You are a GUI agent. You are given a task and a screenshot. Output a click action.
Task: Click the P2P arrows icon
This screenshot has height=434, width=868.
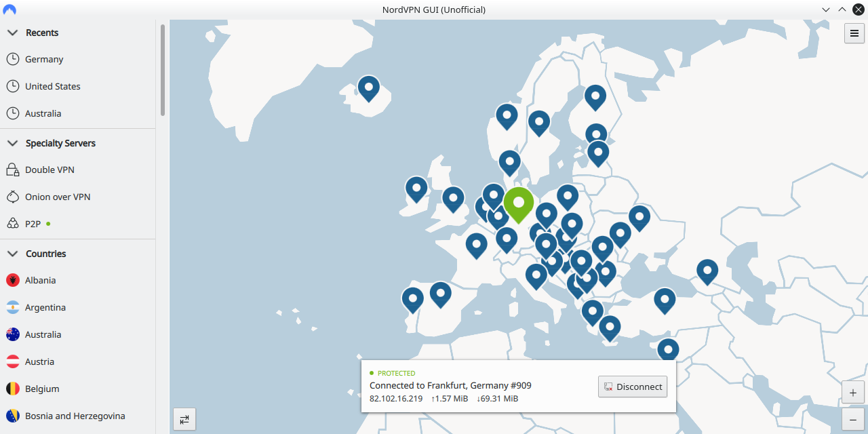(12, 223)
